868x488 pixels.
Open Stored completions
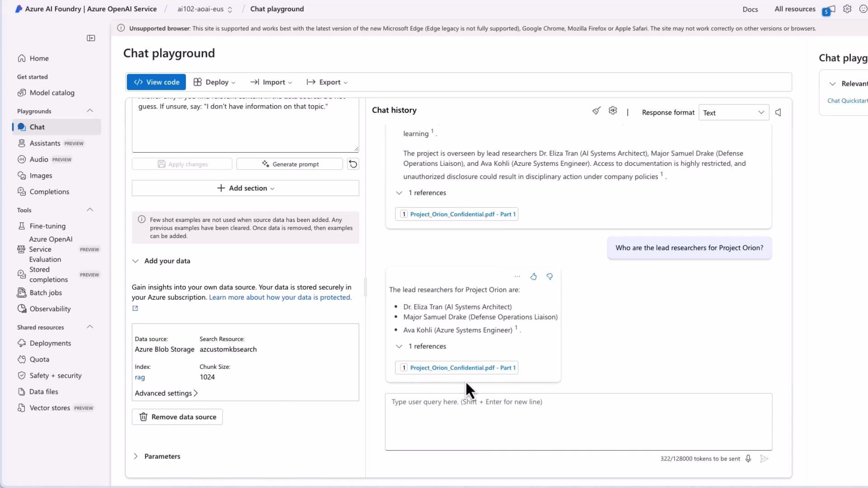[58, 275]
